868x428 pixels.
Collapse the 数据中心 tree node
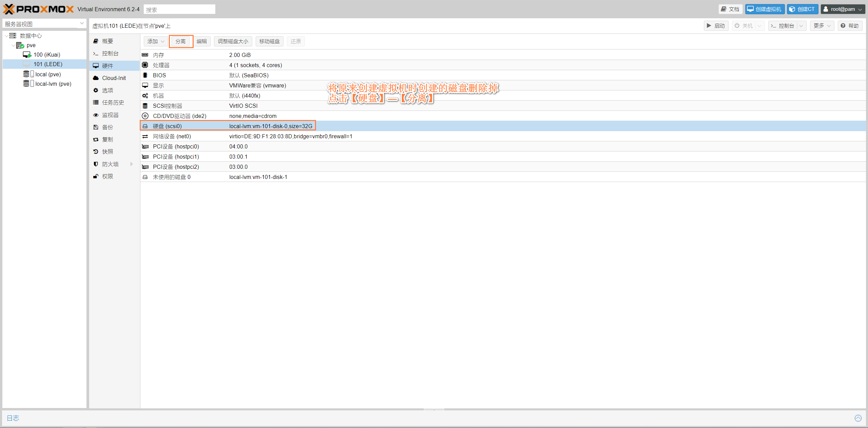point(6,36)
